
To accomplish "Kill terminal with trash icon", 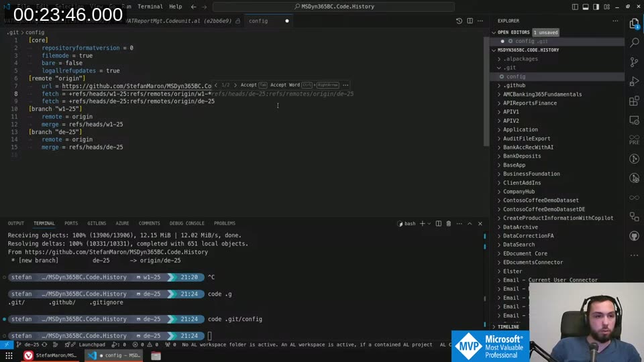I will click(x=449, y=224).
